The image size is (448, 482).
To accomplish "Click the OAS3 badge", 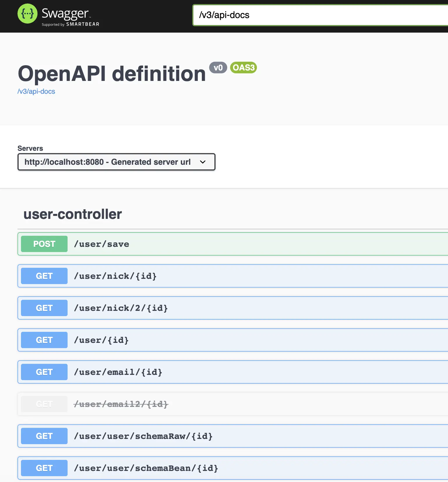I will 244,68.
